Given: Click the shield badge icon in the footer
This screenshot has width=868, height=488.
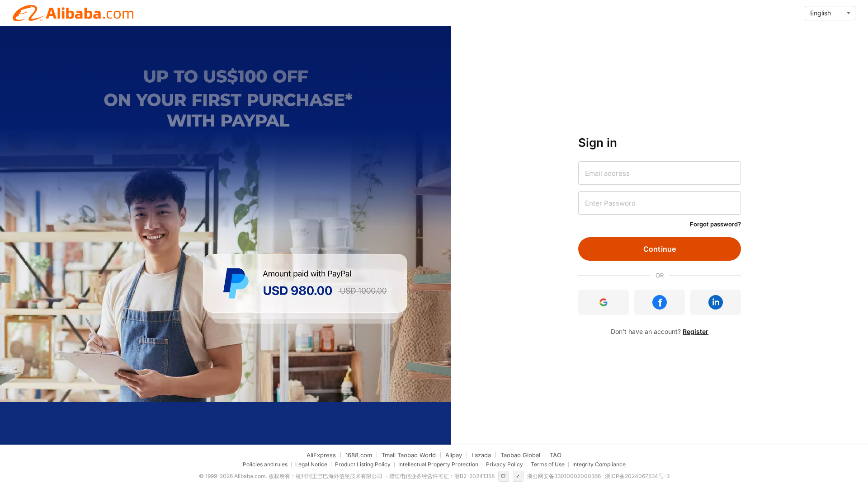Looking at the screenshot, I should click(x=503, y=476).
